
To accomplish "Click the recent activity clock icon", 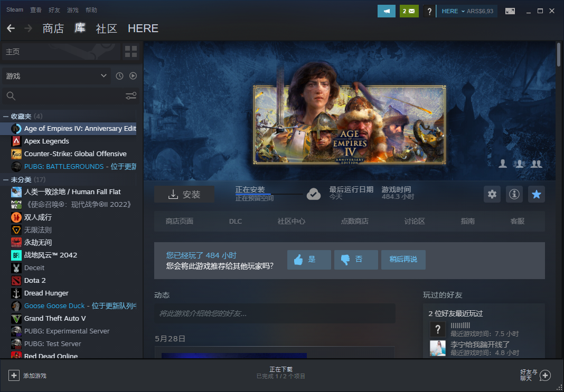I will pos(119,76).
